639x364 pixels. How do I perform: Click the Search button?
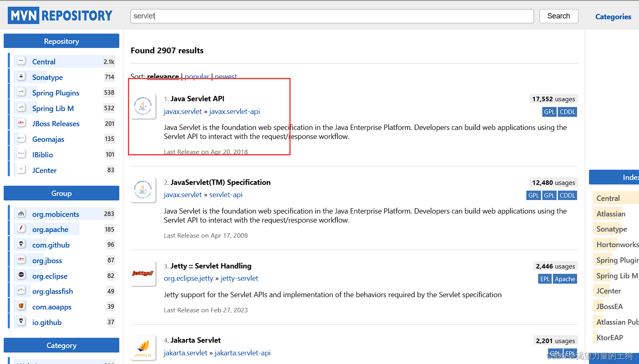558,16
